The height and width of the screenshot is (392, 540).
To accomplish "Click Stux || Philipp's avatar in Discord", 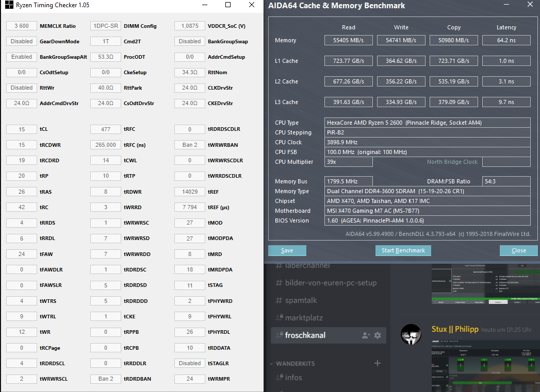I will (411, 334).
